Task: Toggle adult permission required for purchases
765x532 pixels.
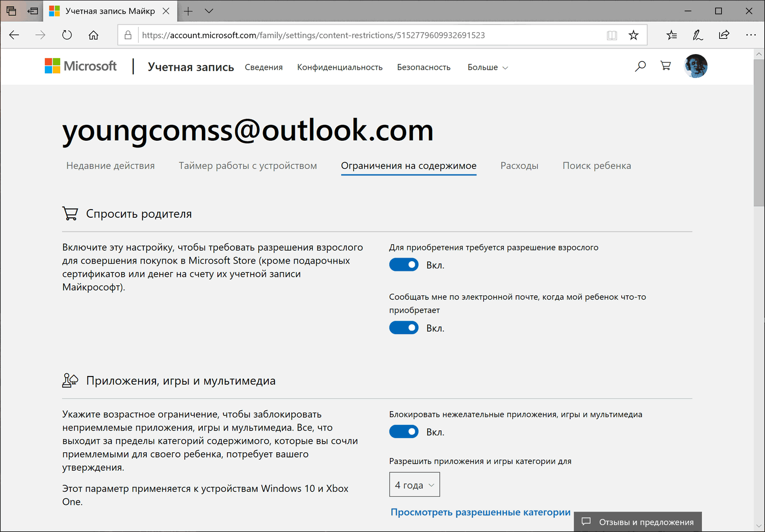Action: (x=403, y=265)
